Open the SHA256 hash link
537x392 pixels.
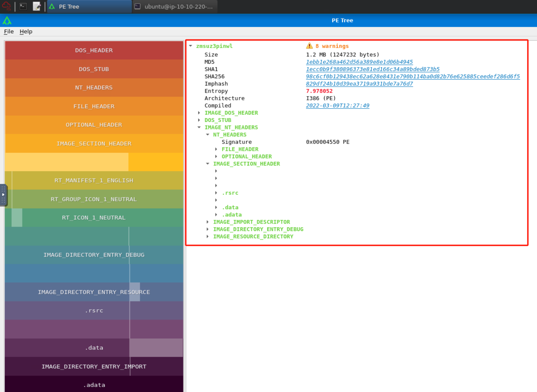coord(413,76)
